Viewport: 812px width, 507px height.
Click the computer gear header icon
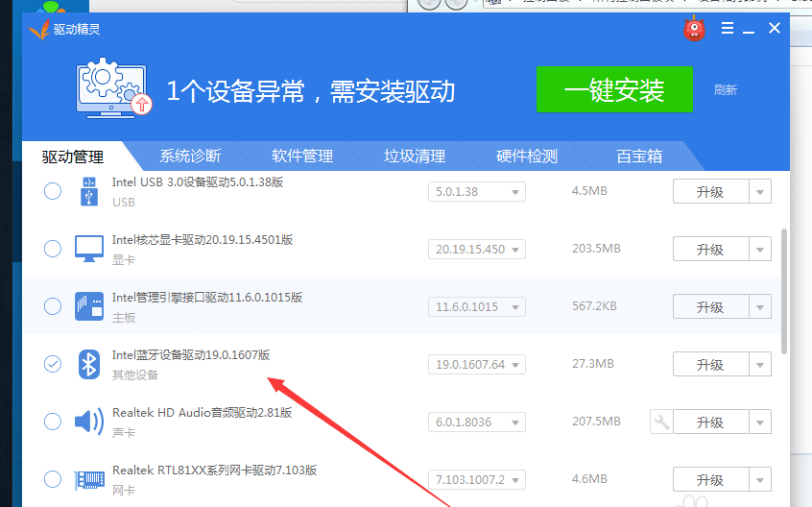(113, 88)
